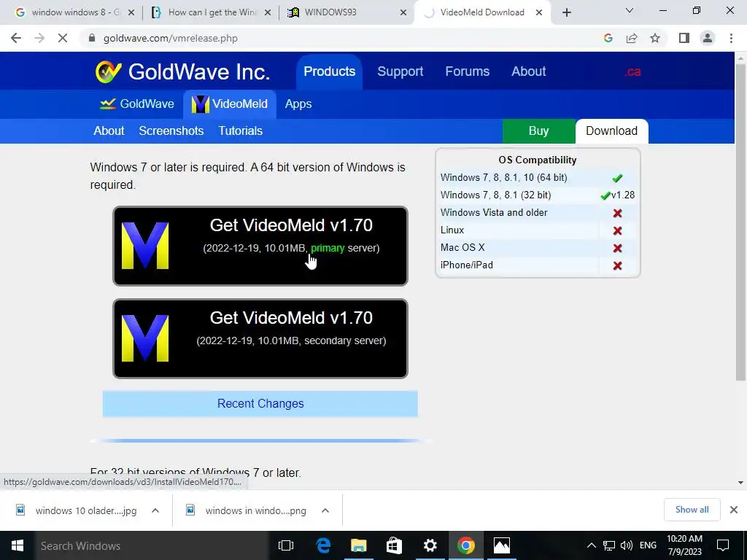Open File Explorer from taskbar
This screenshot has width=747, height=560.
pos(359,545)
